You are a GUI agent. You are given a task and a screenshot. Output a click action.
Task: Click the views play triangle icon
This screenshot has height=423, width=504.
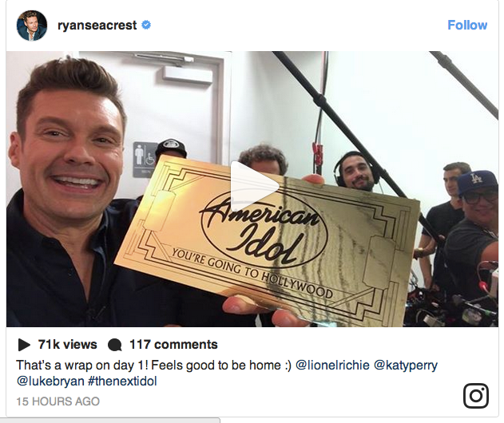24,345
